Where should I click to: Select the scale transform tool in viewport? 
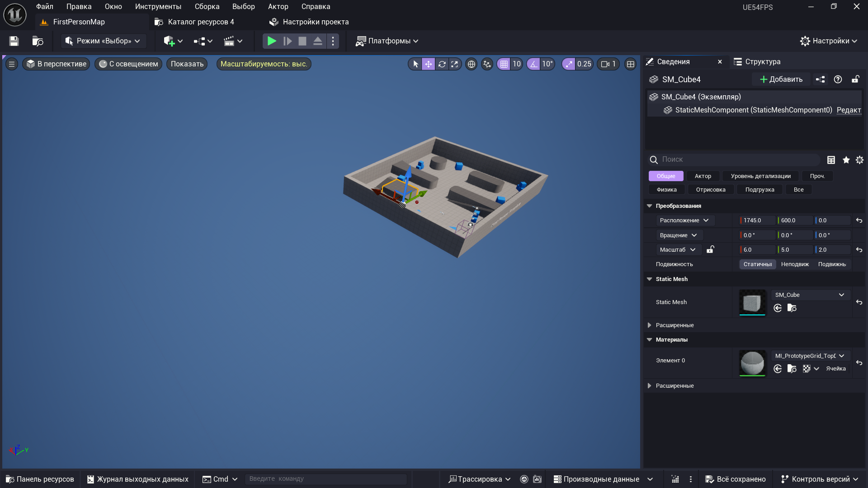click(455, 64)
